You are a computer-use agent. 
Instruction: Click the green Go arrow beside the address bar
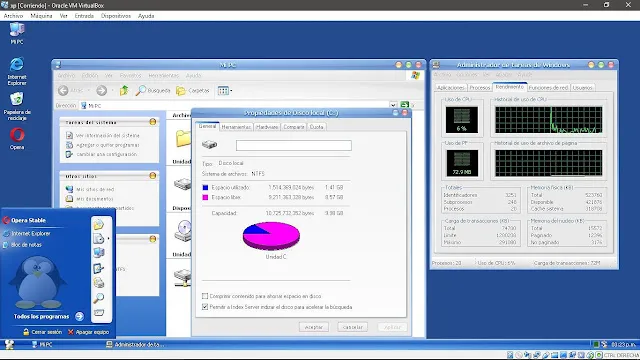[x=404, y=105]
